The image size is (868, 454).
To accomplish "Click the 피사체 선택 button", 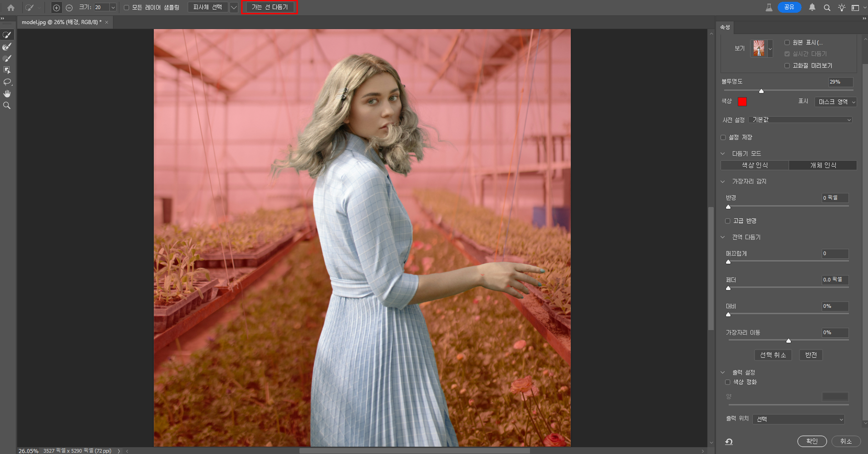I will 208,7.
